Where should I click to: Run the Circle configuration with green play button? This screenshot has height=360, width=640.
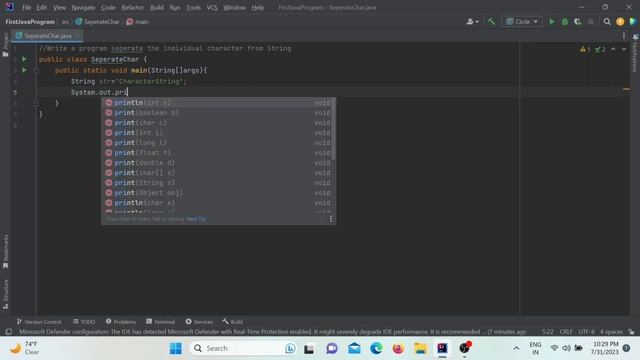(x=551, y=22)
